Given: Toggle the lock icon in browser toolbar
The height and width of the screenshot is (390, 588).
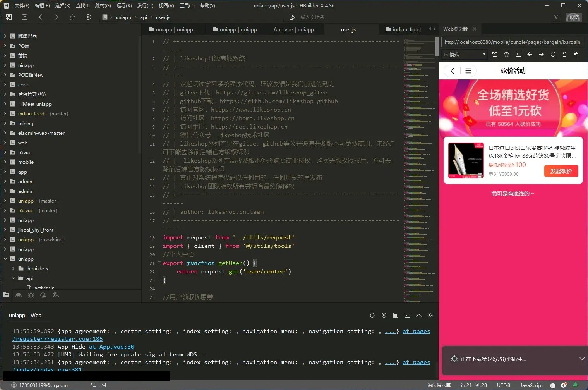Looking at the screenshot, I should [564, 55].
